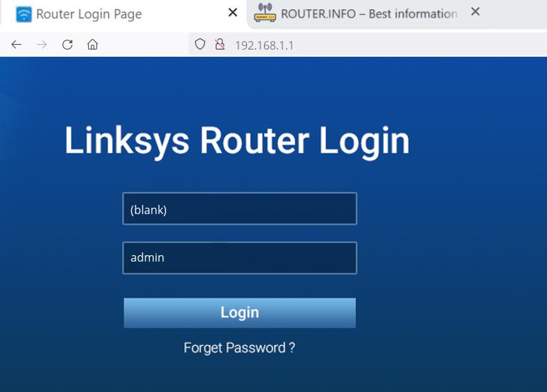Open the browser home page icon

(92, 45)
